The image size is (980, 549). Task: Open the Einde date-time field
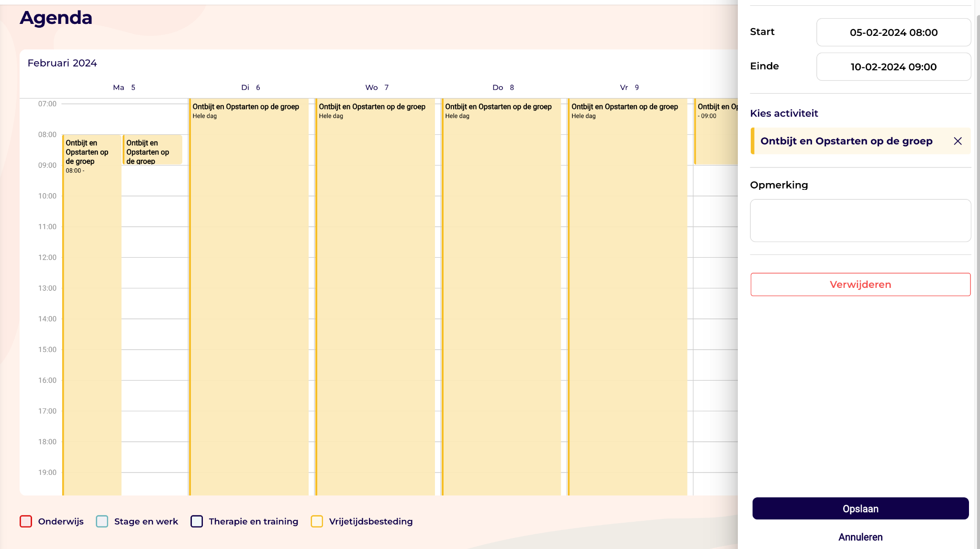pos(893,67)
